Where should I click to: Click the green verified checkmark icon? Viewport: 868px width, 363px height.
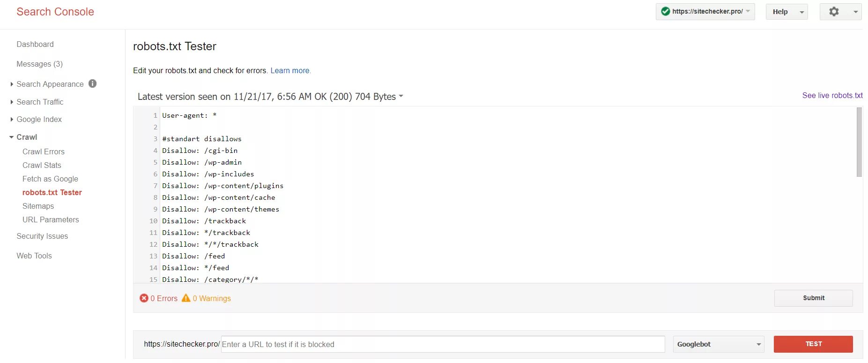click(x=665, y=11)
